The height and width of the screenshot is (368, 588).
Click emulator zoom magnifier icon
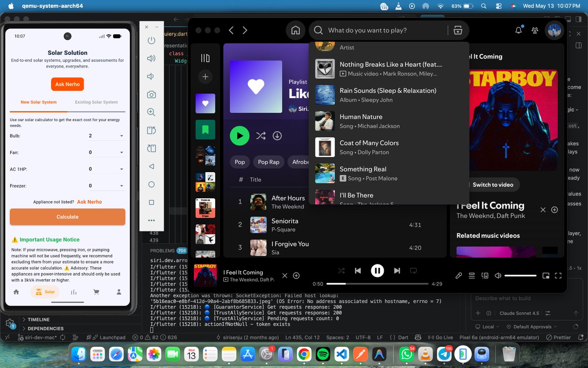coord(151,112)
